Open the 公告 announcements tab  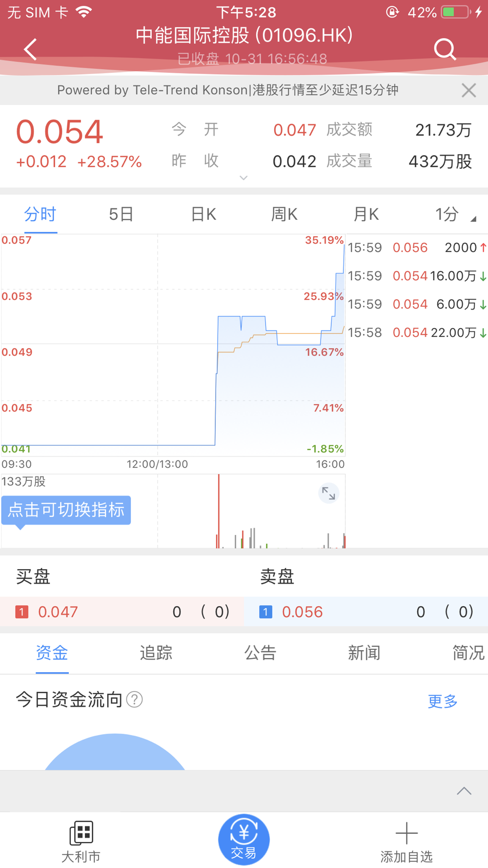click(x=260, y=653)
